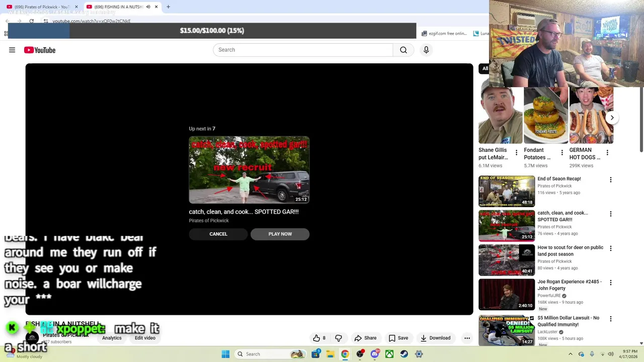The image size is (644, 362).
Task: Open video Analytics
Action: click(112, 338)
